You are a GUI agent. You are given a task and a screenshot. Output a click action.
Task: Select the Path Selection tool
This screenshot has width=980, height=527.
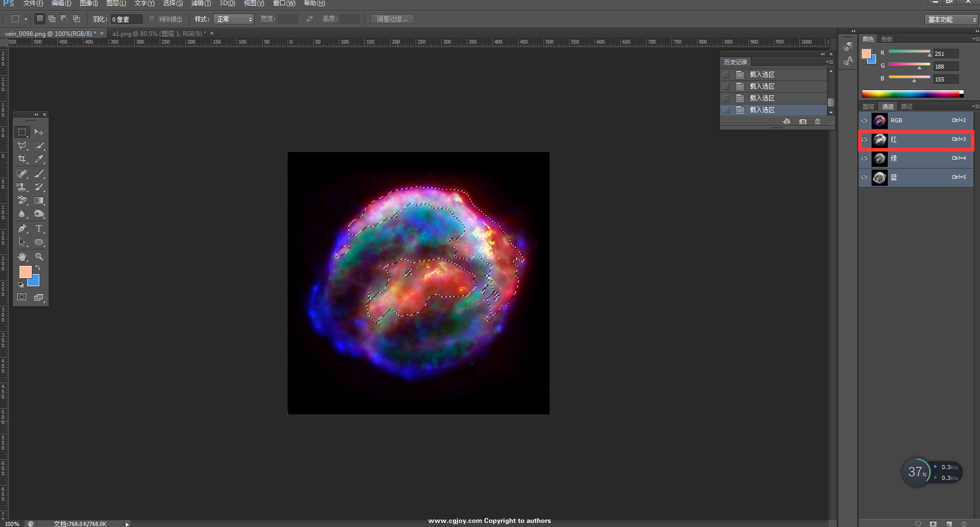tap(22, 242)
